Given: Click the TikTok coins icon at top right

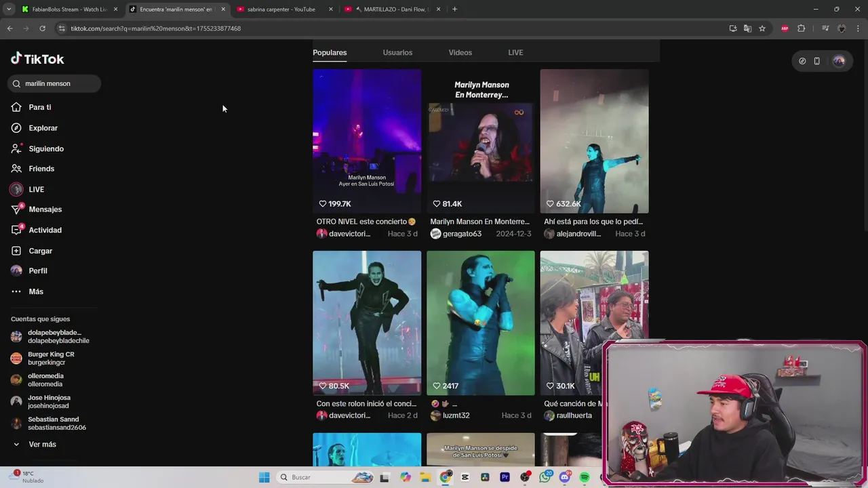Looking at the screenshot, I should (x=802, y=61).
